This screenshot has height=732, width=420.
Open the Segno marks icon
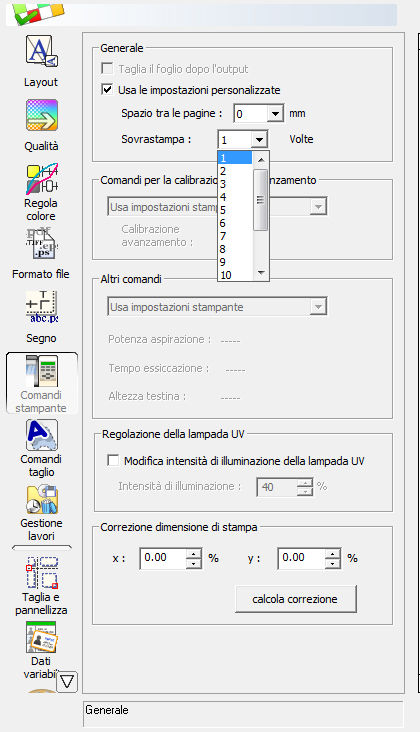[x=42, y=307]
